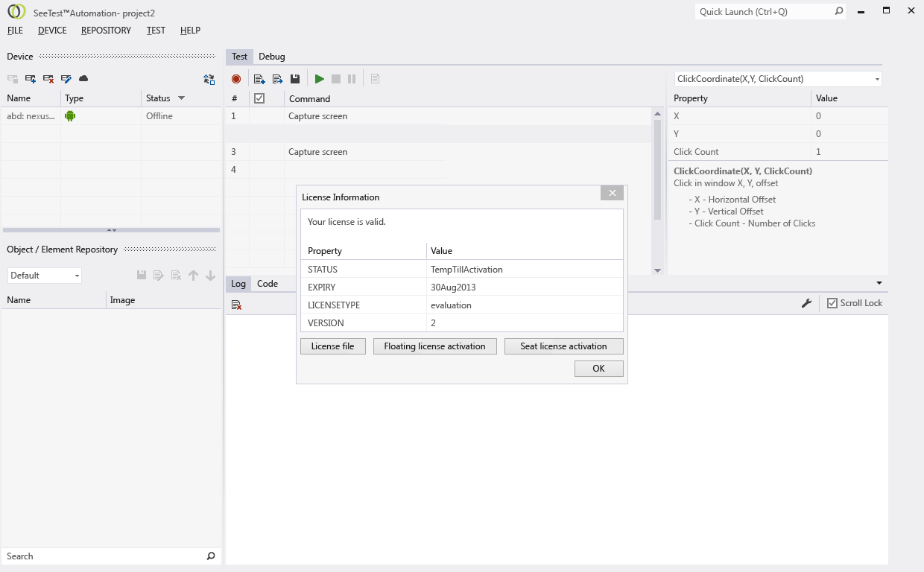Select the Log tab
Screen dimensions: 924x572
click(x=238, y=283)
